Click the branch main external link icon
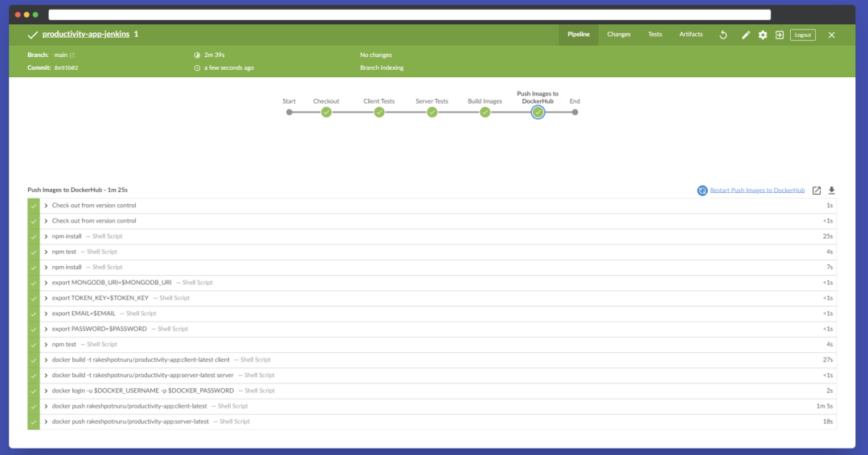This screenshot has height=455, width=868. [x=72, y=55]
